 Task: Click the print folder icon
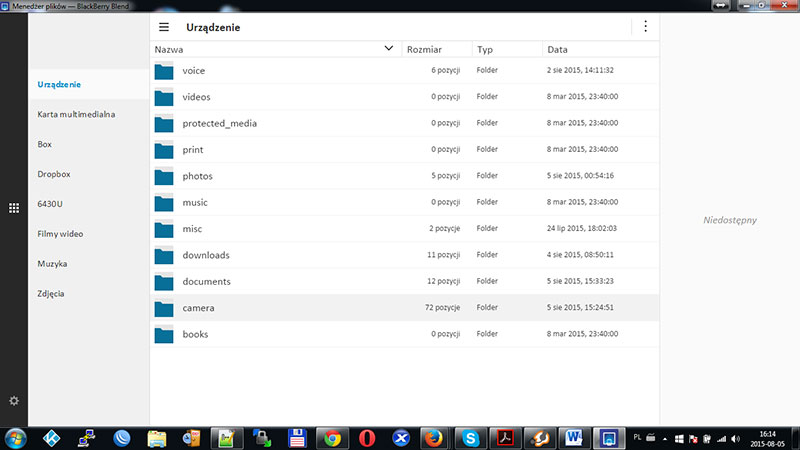click(x=164, y=150)
